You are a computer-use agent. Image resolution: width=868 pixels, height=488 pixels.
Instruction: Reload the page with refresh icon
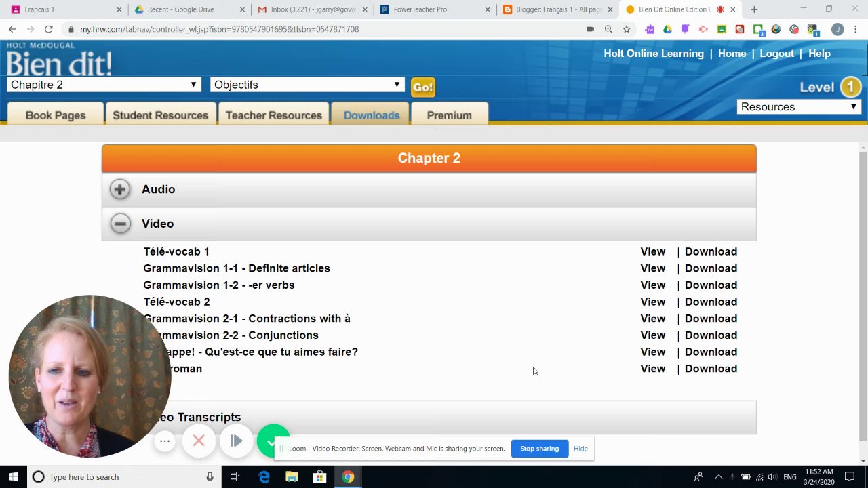tap(48, 29)
